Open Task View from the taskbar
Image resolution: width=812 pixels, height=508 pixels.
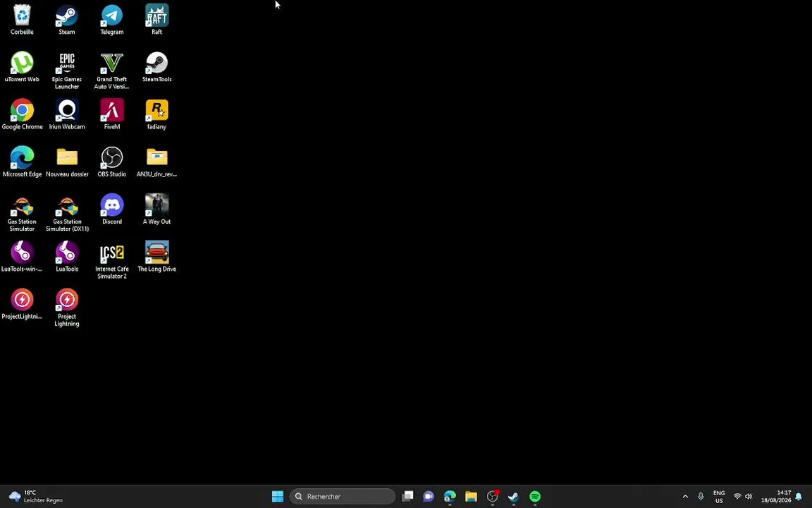click(x=407, y=497)
